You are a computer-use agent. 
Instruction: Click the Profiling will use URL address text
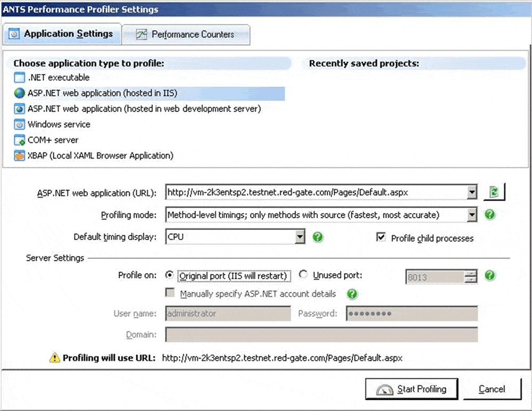282,358
